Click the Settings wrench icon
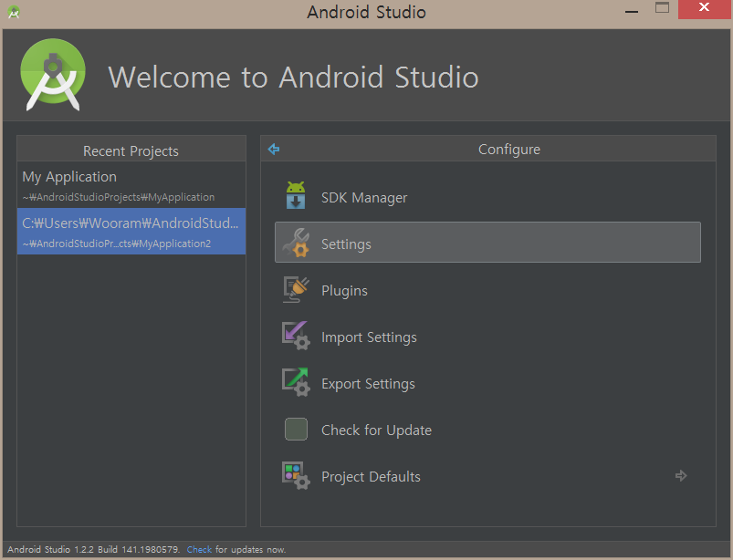733x560 pixels. pyautogui.click(x=296, y=243)
